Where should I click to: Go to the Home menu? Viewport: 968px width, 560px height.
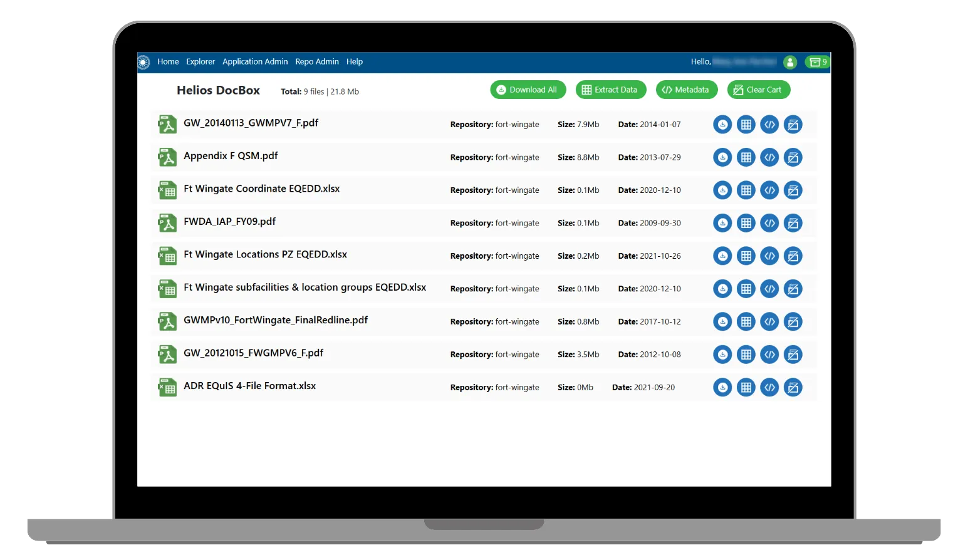click(x=168, y=62)
